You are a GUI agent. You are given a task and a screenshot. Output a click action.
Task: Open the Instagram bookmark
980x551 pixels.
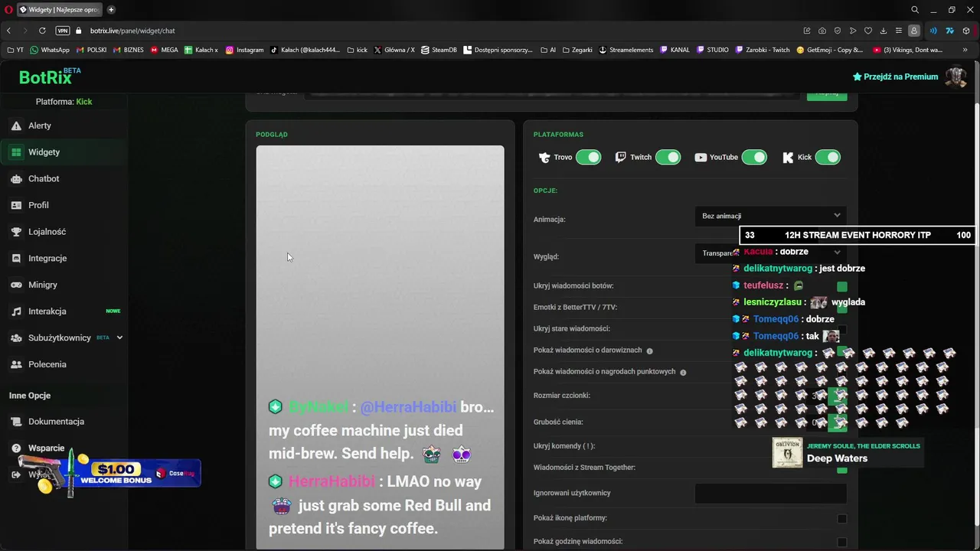pyautogui.click(x=244, y=50)
